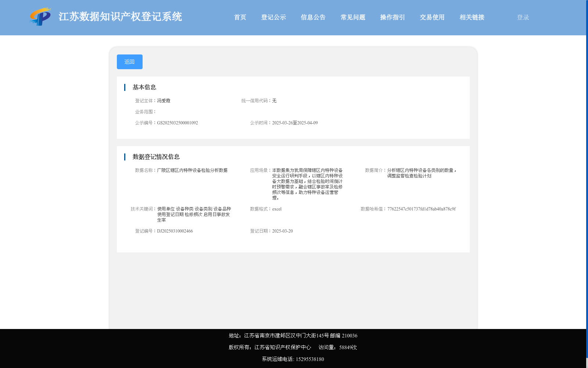
Task: Click 交易使用 in header menu
Action: pos(432,17)
